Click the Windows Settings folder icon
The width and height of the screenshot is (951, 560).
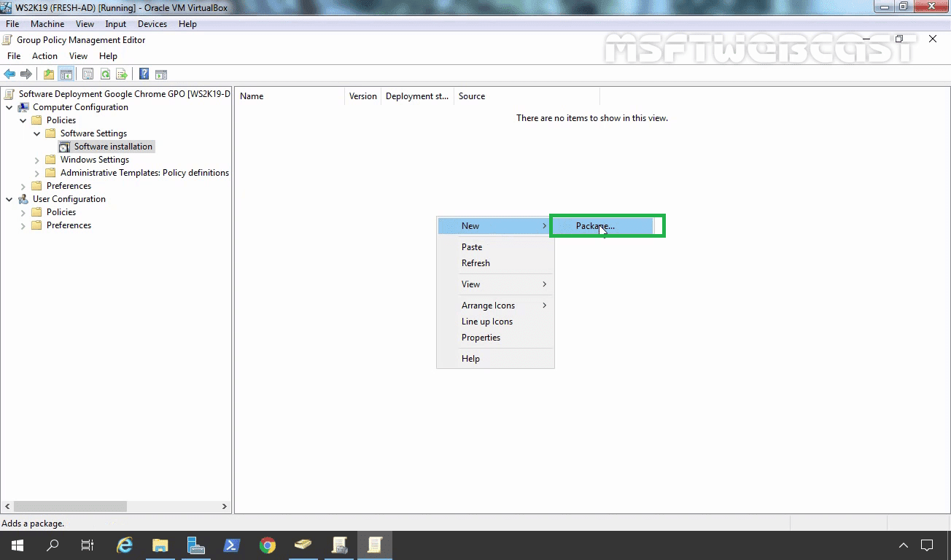click(x=50, y=160)
